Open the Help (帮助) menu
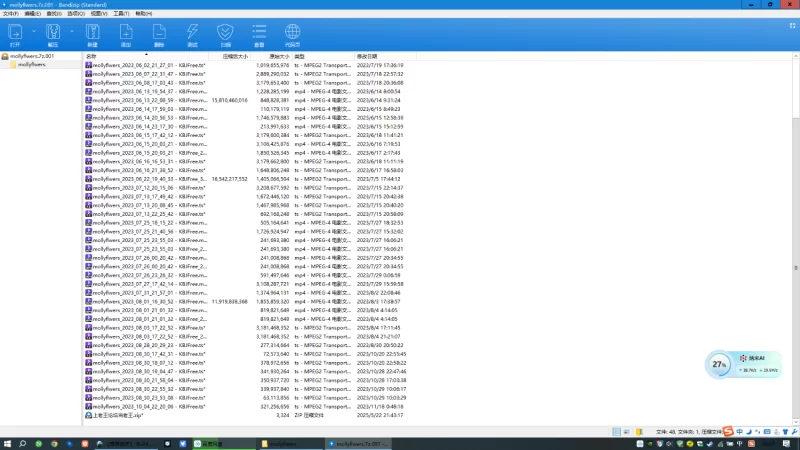The height and width of the screenshot is (450, 800). pyautogui.click(x=144, y=14)
